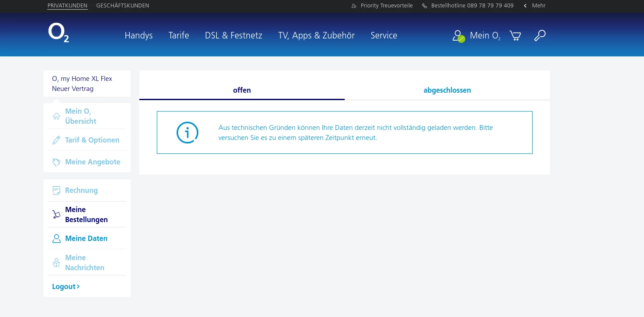Open the Tarife menu
The height and width of the screenshot is (317, 644).
(x=179, y=35)
